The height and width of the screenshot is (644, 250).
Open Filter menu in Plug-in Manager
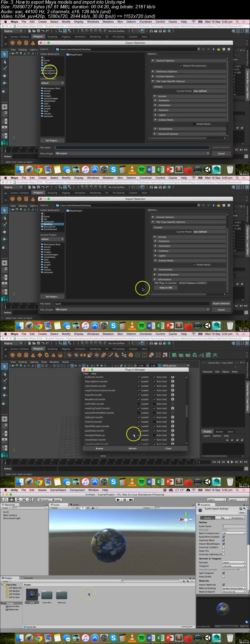pyautogui.click(x=86, y=374)
